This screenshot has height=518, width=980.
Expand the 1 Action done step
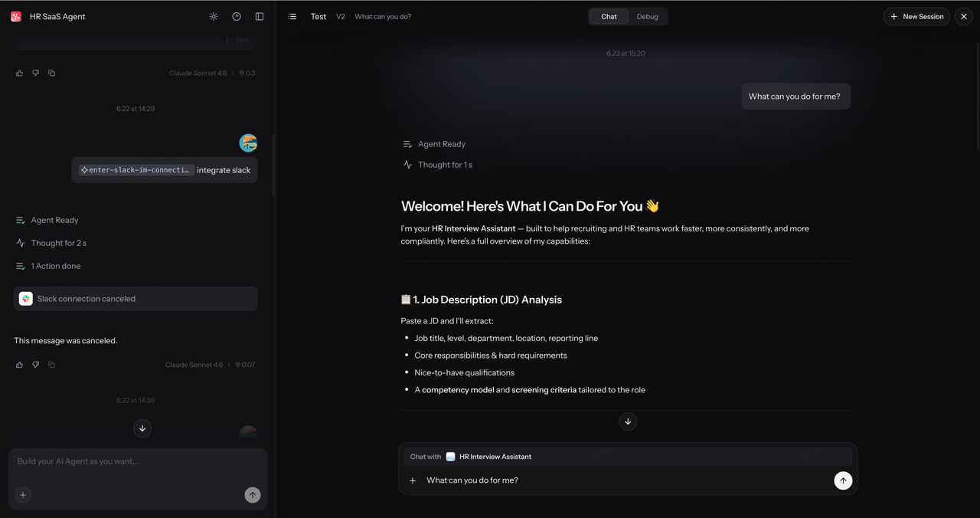[x=48, y=266]
